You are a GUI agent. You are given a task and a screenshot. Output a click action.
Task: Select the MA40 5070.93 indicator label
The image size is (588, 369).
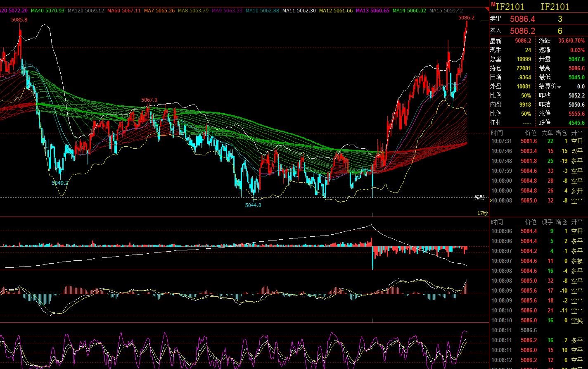coord(48,10)
